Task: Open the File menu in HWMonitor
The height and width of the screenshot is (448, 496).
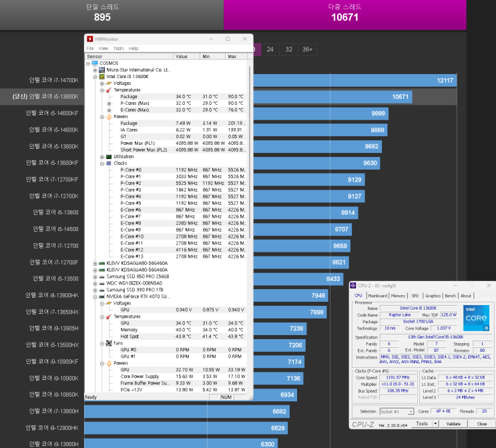Action: [x=90, y=49]
